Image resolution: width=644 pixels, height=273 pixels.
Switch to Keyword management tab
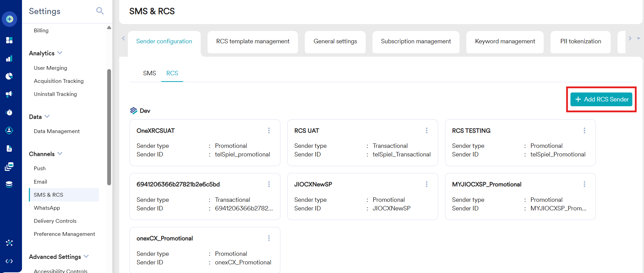(x=505, y=42)
